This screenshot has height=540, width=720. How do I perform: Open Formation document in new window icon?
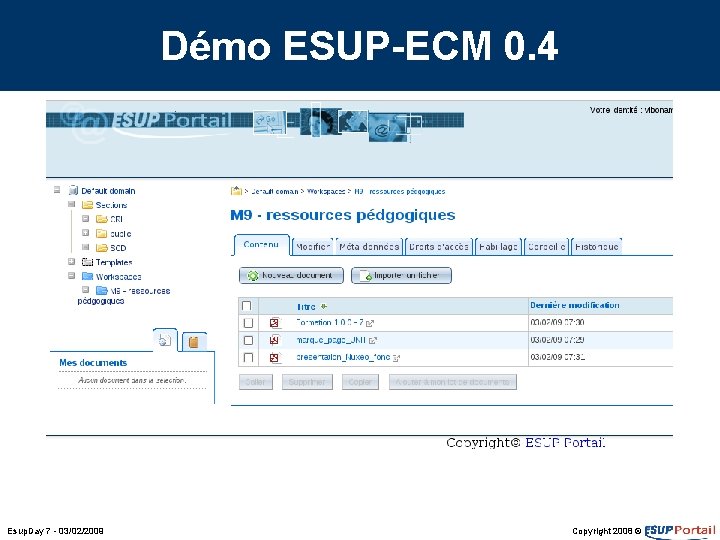coord(370,323)
